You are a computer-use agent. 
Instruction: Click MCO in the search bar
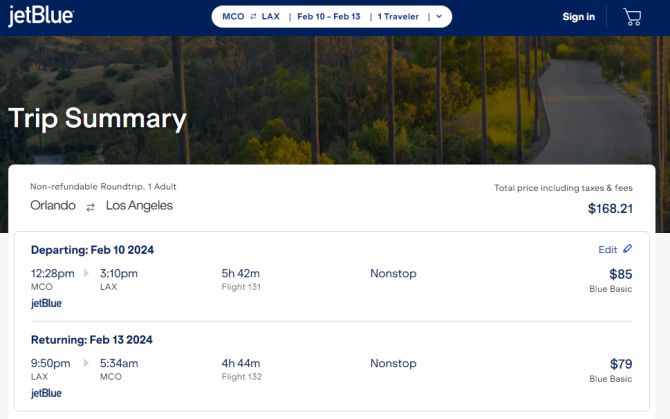(x=233, y=17)
